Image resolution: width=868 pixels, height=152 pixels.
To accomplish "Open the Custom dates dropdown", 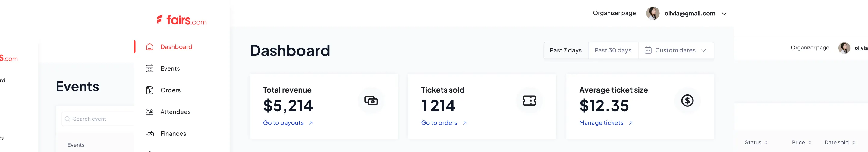I will [676, 50].
